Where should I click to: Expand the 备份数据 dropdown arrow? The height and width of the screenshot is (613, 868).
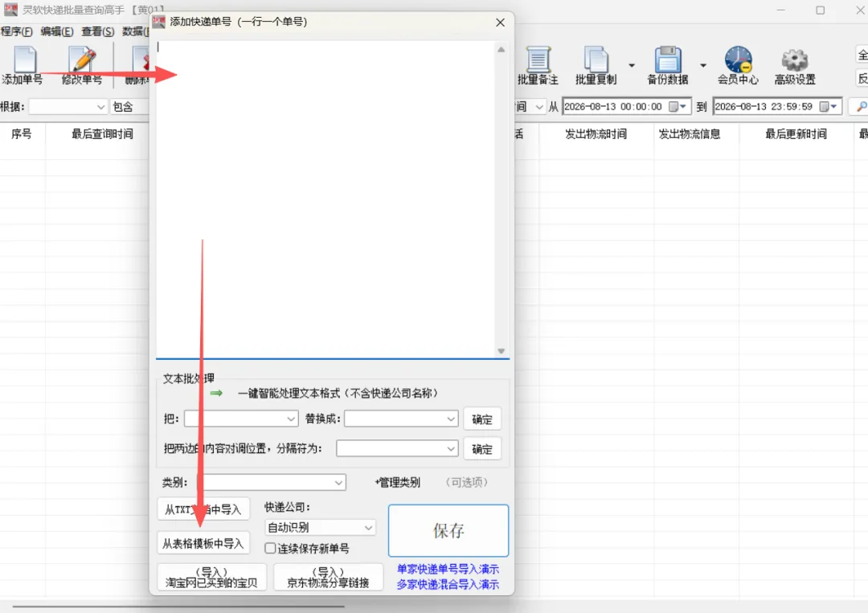click(x=703, y=65)
